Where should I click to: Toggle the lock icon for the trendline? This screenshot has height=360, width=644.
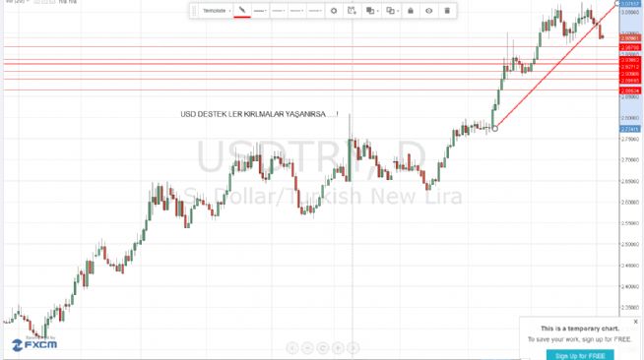coord(411,11)
